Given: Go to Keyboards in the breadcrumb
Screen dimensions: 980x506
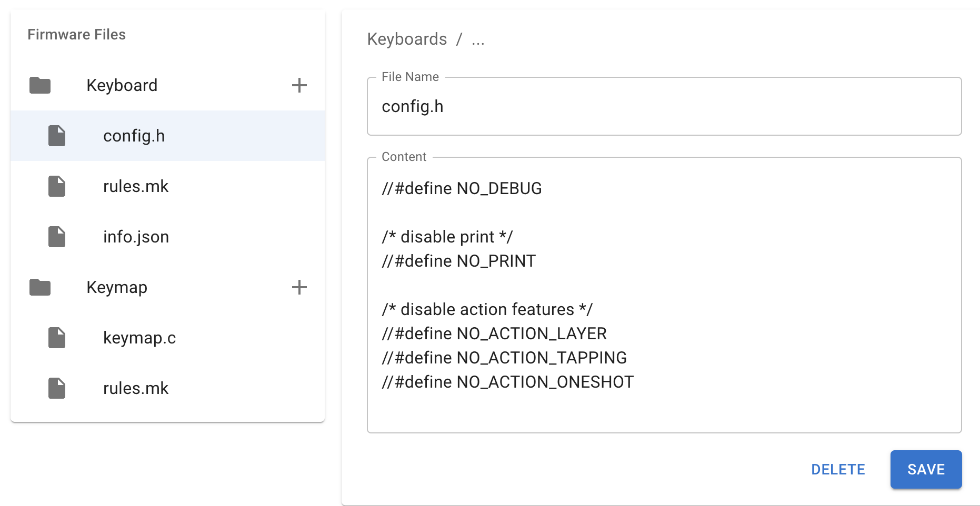Looking at the screenshot, I should 407,39.
